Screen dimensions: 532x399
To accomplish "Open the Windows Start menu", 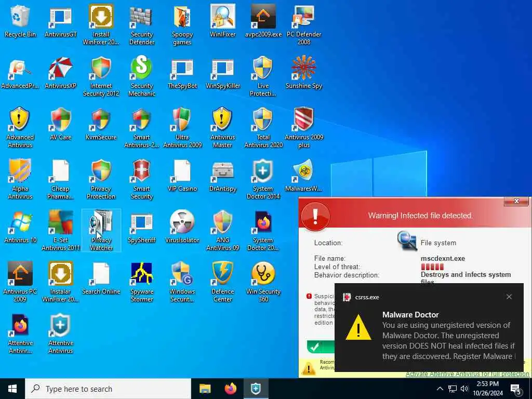I will (12, 389).
